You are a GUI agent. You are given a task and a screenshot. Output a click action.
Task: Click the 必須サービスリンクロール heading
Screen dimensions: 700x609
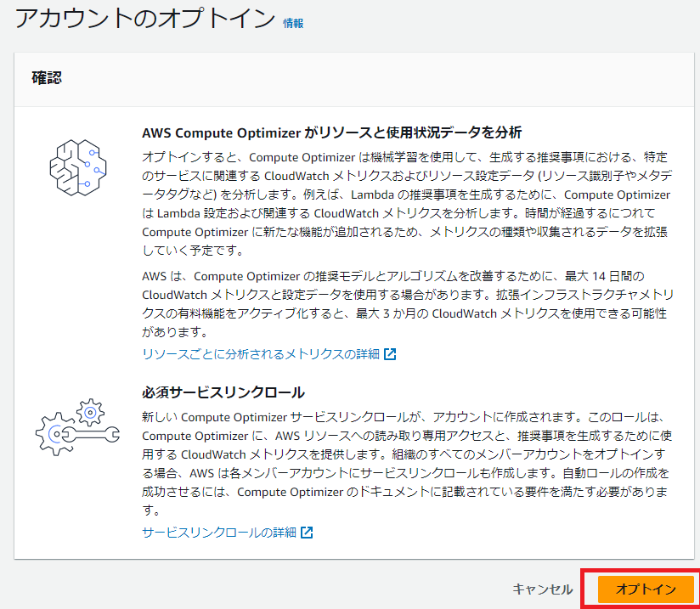[x=223, y=392]
